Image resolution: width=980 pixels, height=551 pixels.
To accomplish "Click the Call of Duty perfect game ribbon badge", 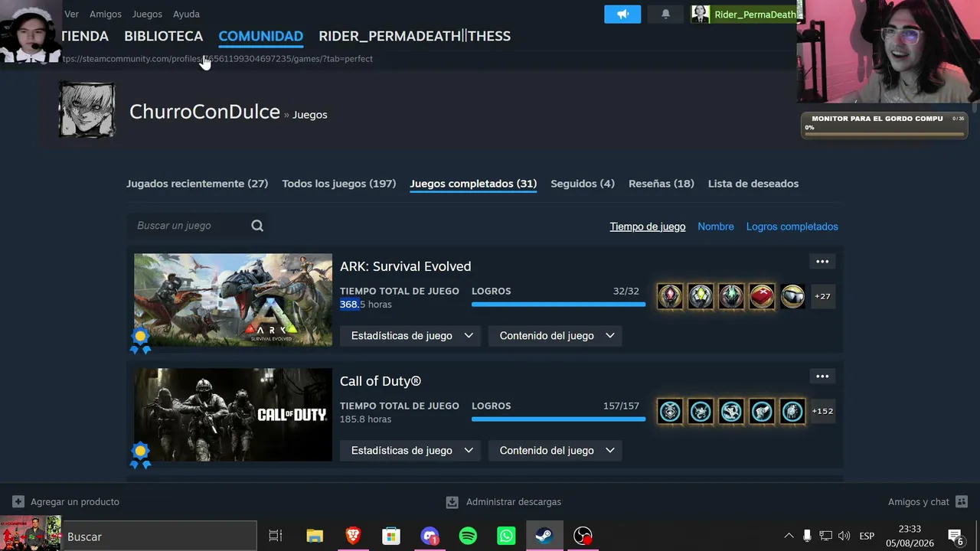I will 140,455.
